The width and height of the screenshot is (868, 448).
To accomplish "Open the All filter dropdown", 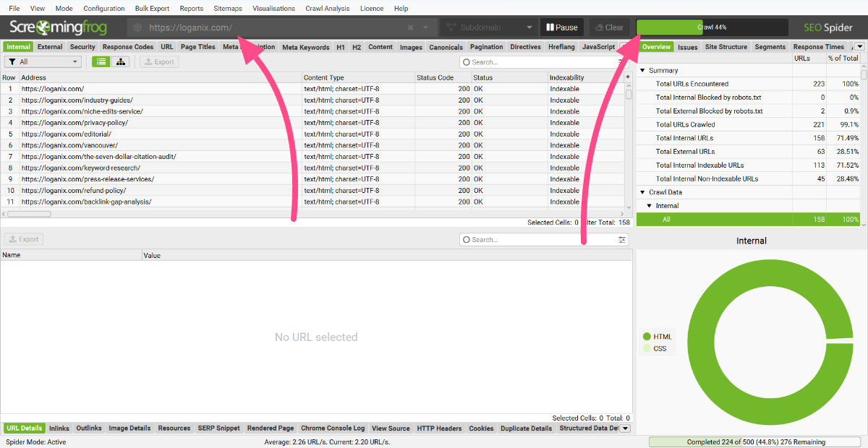I will coord(43,61).
